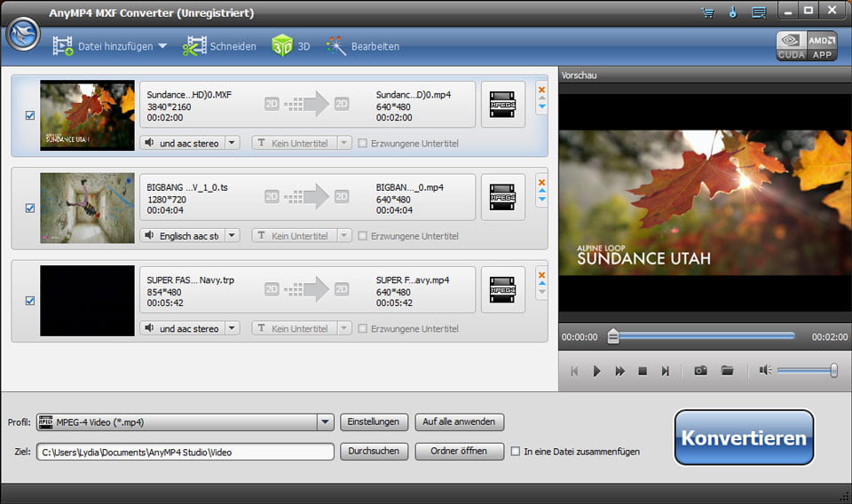Play the preview video
852x504 pixels.
pos(596,371)
